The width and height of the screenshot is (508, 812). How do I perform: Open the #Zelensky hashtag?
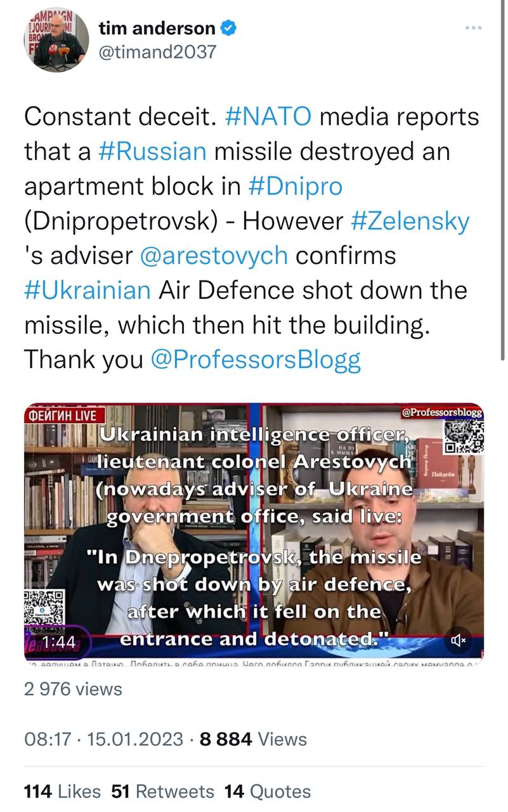click(x=410, y=221)
